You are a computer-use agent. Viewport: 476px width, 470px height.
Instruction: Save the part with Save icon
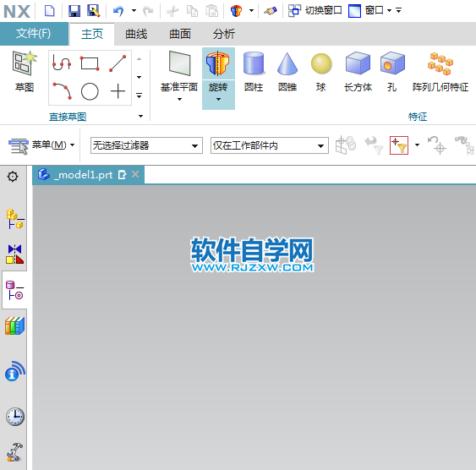coord(74,11)
